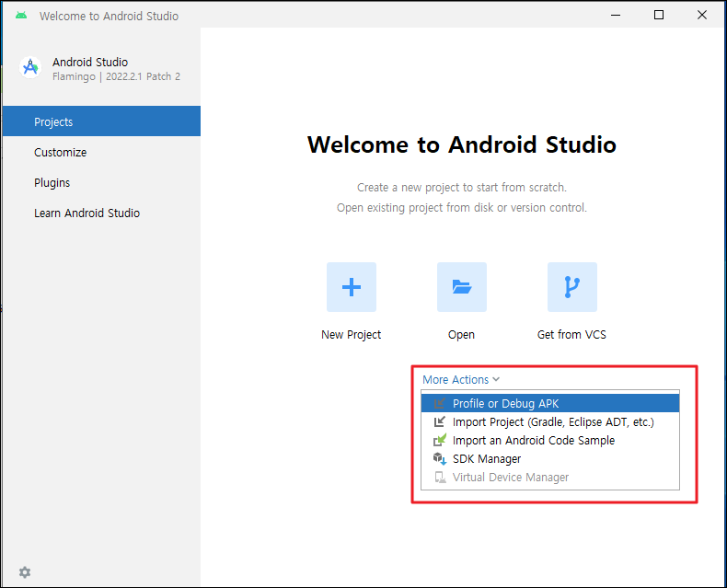Click the New Project plus icon
This screenshot has height=588, width=727.
click(x=351, y=287)
